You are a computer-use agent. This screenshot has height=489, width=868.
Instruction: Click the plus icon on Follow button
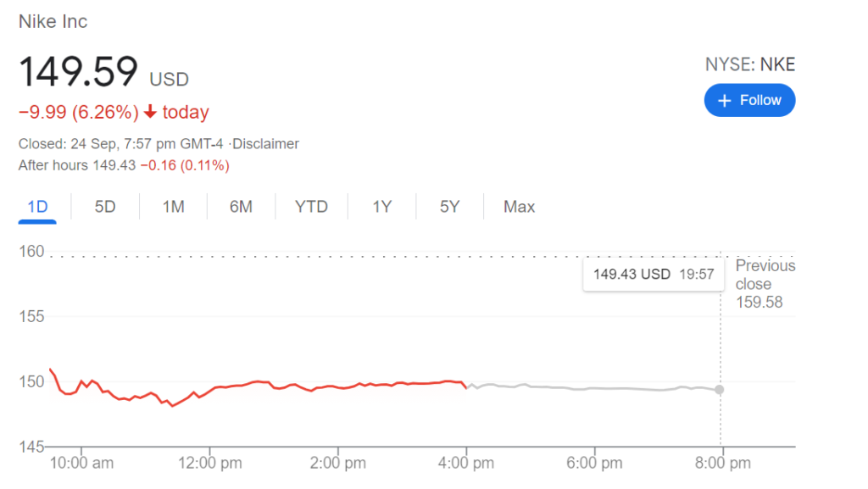[x=724, y=101]
